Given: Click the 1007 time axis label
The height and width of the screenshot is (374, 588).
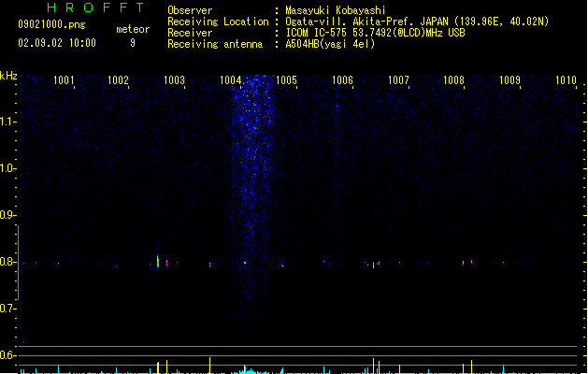Looking at the screenshot, I should (398, 80).
